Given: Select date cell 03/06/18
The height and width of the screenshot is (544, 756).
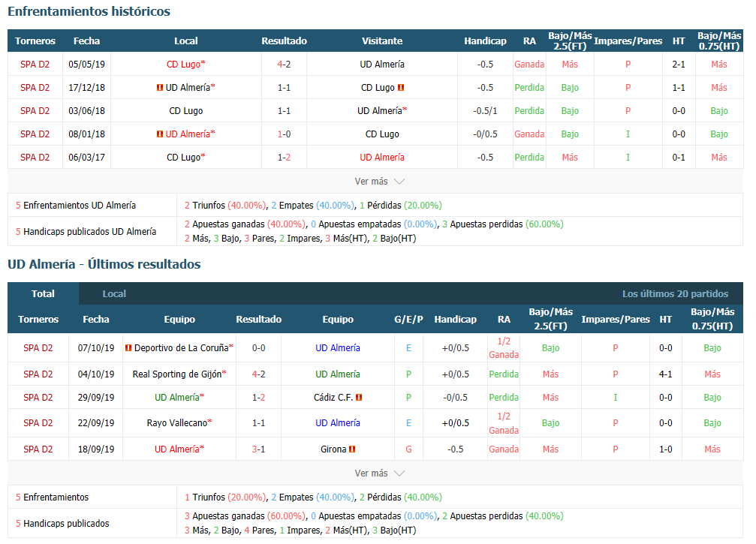Looking at the screenshot, I should pyautogui.click(x=87, y=111).
